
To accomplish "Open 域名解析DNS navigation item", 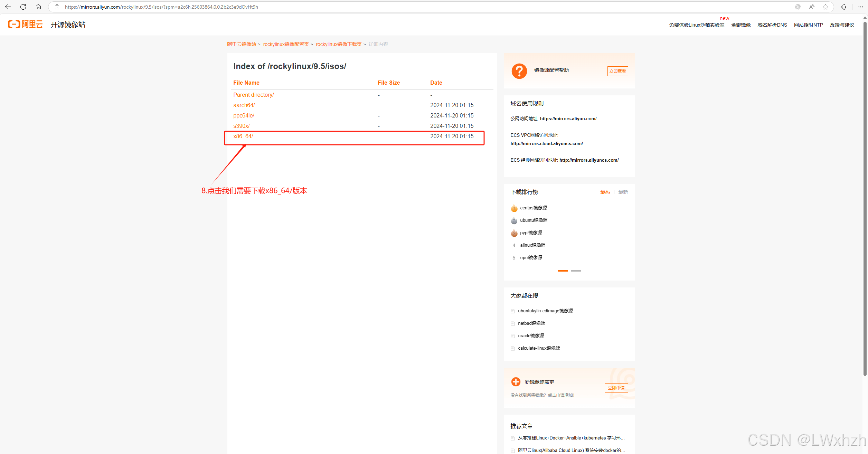I will click(x=772, y=25).
